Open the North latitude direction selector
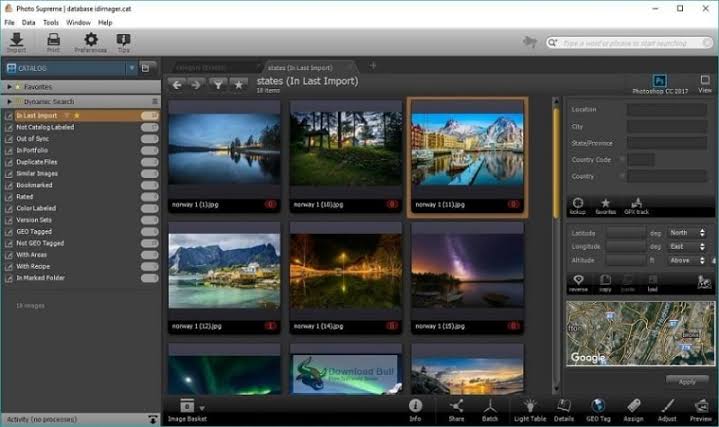 click(687, 233)
